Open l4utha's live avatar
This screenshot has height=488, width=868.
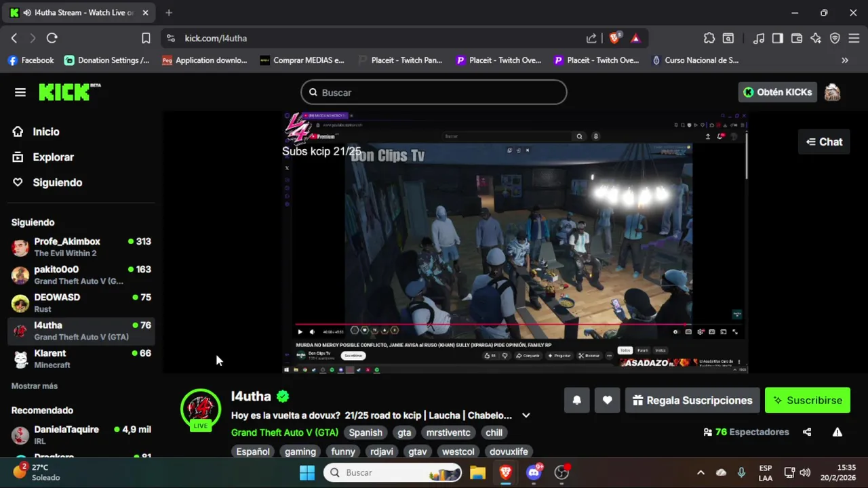tap(200, 409)
